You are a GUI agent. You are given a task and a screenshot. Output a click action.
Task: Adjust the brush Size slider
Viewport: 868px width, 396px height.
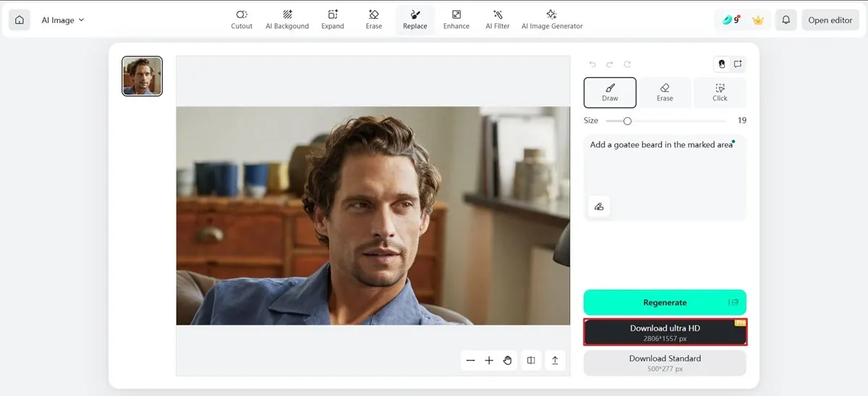(x=665, y=121)
